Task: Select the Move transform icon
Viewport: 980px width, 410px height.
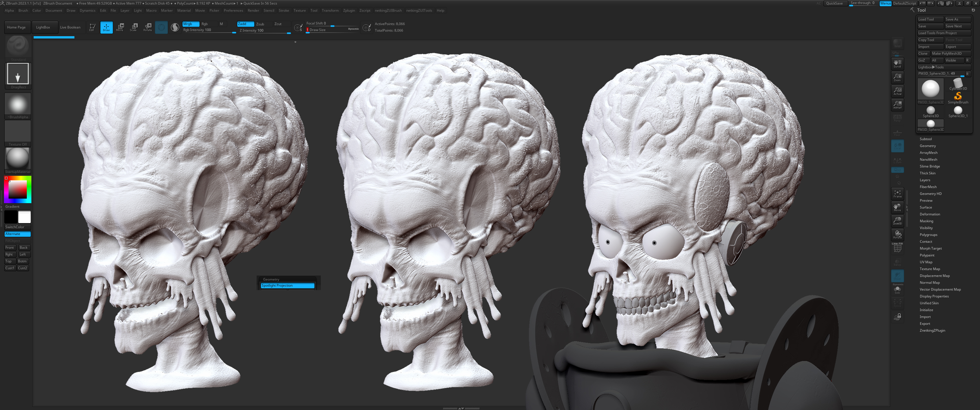Action: tap(120, 27)
